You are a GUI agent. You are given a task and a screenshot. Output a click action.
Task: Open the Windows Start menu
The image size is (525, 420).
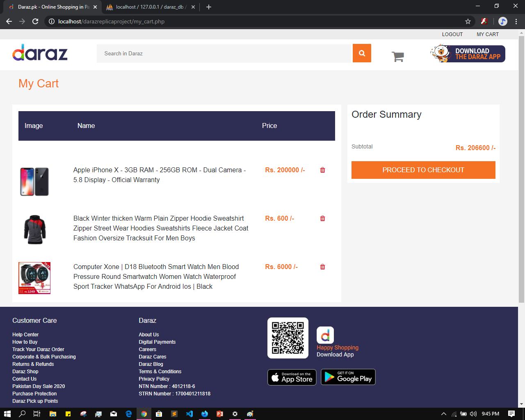7,414
